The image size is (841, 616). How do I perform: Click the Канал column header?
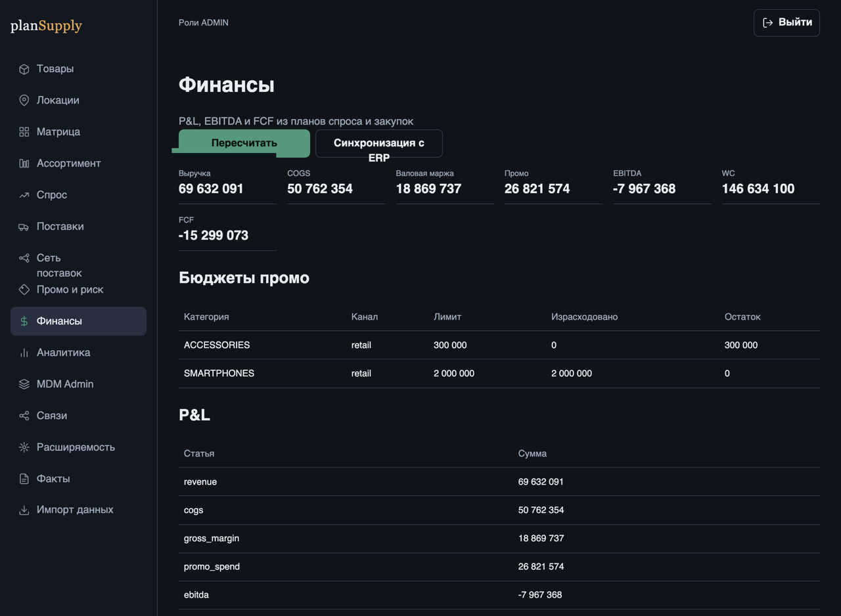coord(365,317)
